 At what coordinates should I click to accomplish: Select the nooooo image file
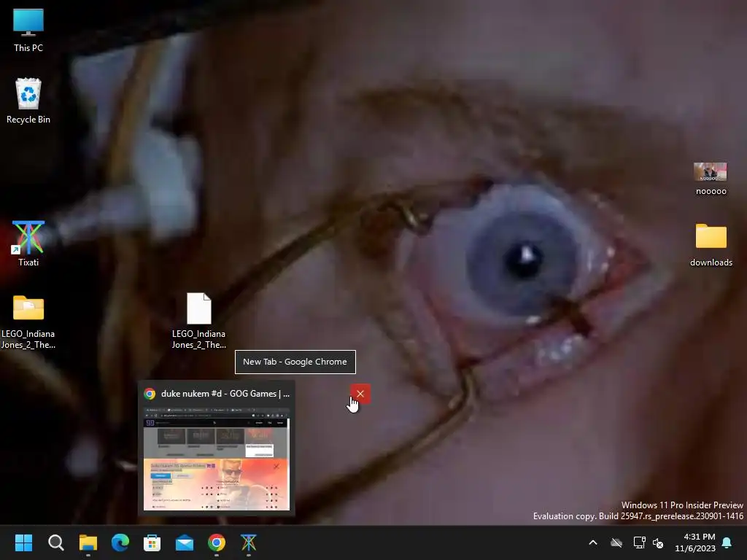coord(711,179)
